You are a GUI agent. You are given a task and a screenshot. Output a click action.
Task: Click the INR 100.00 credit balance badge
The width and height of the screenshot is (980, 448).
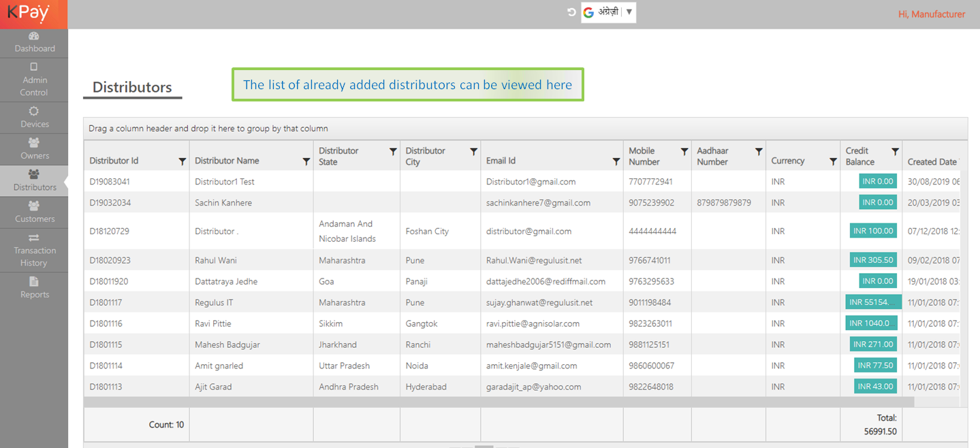pos(873,231)
